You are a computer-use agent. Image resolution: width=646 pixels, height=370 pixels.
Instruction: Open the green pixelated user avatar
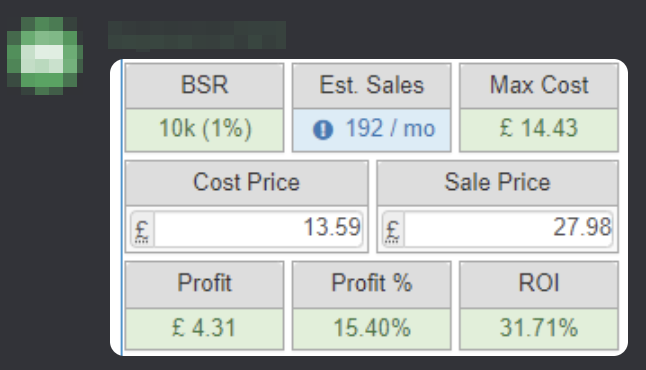[45, 56]
